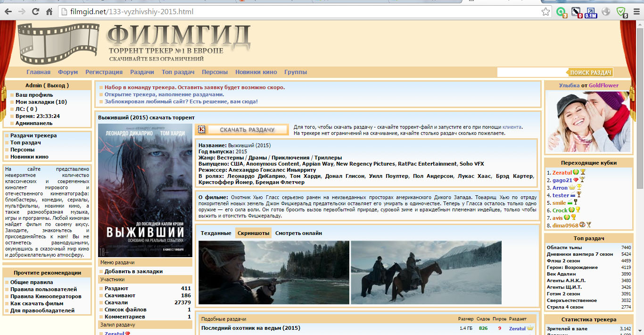Open the screenshot of man aiming rifle
The width and height of the screenshot is (644, 335).
click(x=274, y=272)
